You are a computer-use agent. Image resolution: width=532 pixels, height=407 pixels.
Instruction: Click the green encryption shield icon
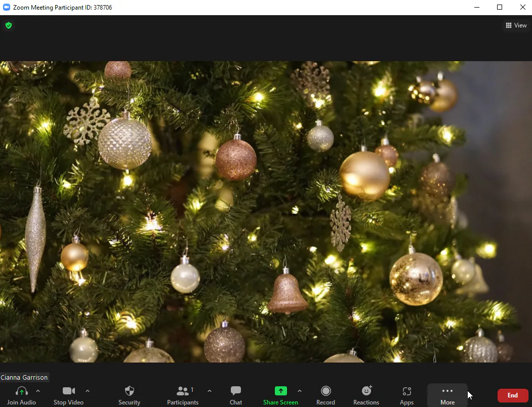(9, 25)
